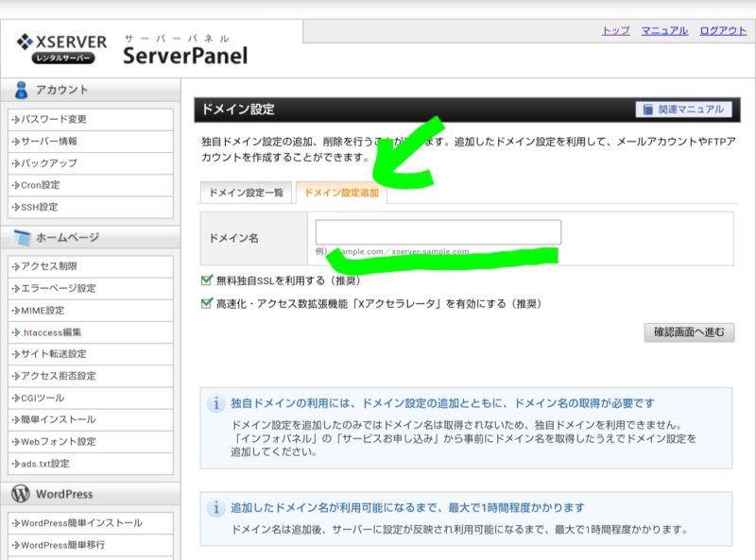The width and height of the screenshot is (756, 560).
Task: Enable 無料独自SSLを利用する checkbox
Action: (x=206, y=280)
